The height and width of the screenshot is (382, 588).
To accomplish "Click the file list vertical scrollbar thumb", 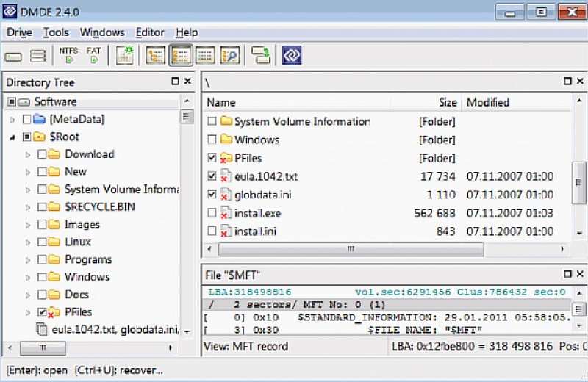I will (578, 183).
